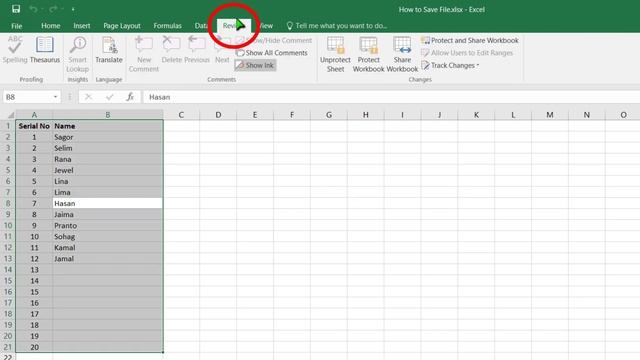640x360 pixels.
Task: Click Unprotect Sheet
Action: [335, 54]
